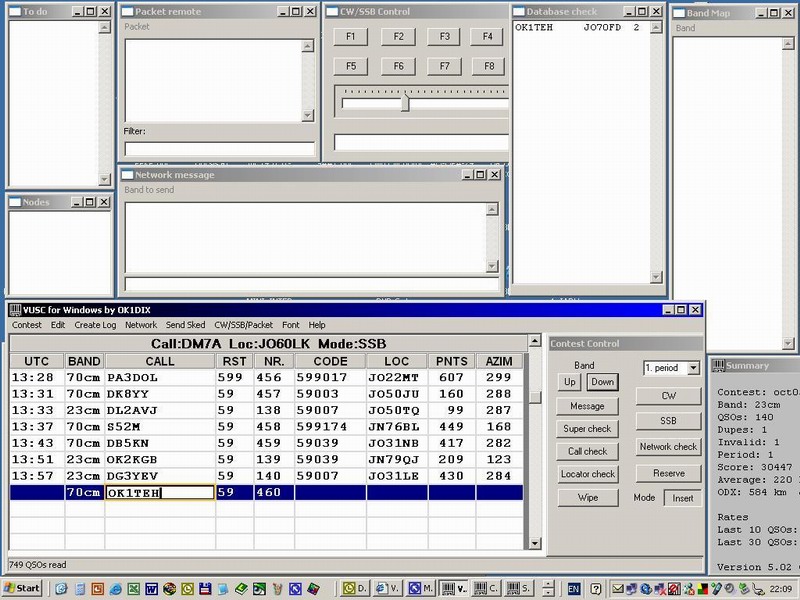
Task: Click the Database check window icon
Action: [519, 11]
